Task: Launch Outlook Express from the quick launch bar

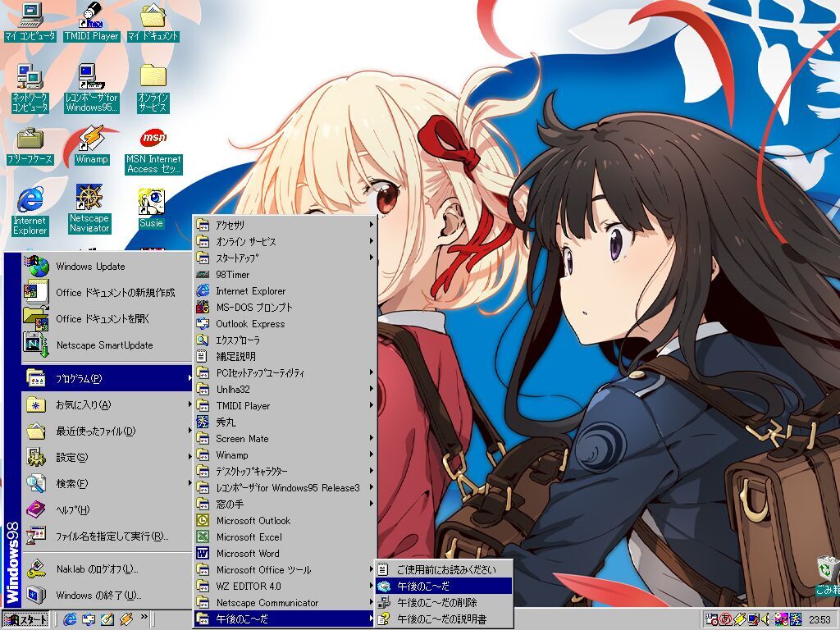Action: (x=89, y=620)
